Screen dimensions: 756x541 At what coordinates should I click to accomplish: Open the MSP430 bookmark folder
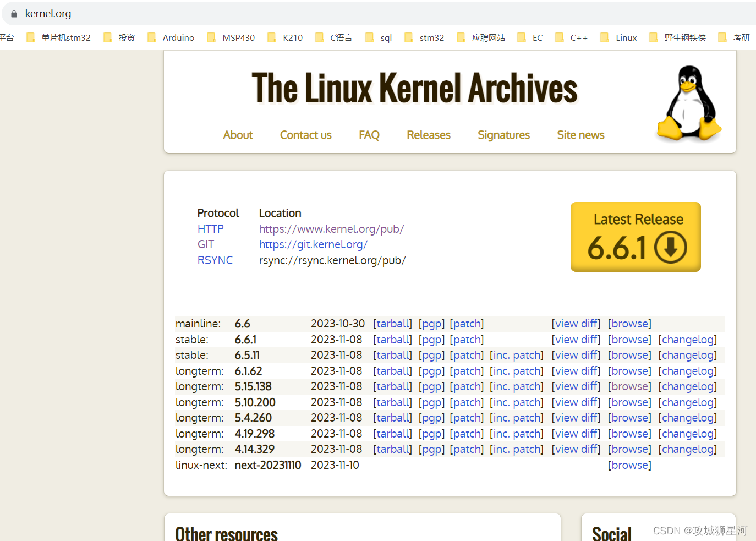tap(231, 37)
